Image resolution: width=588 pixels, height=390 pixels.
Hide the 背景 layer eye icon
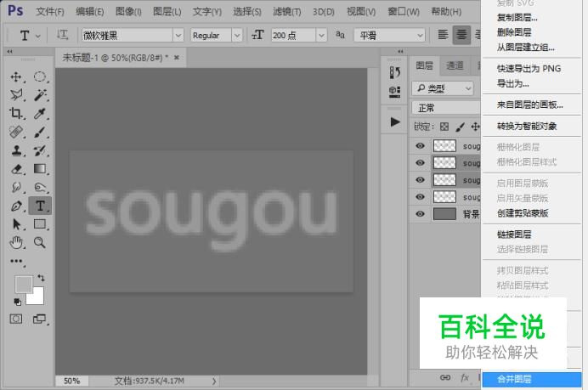click(x=420, y=214)
